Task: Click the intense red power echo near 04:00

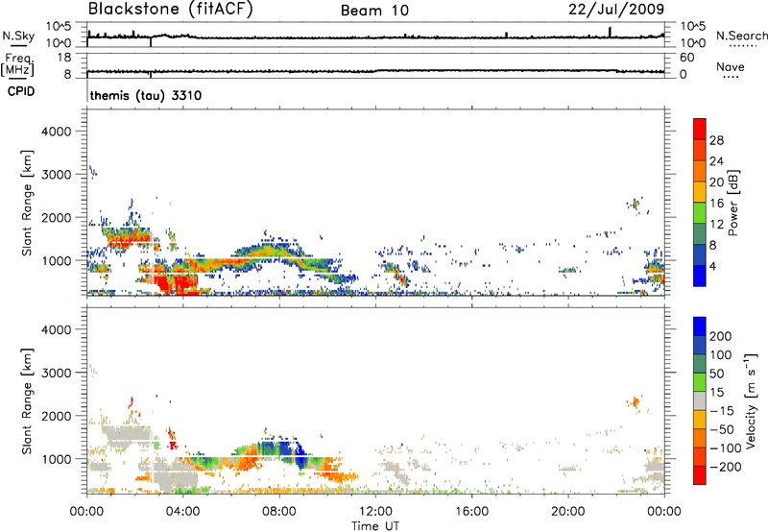Action: point(178,283)
